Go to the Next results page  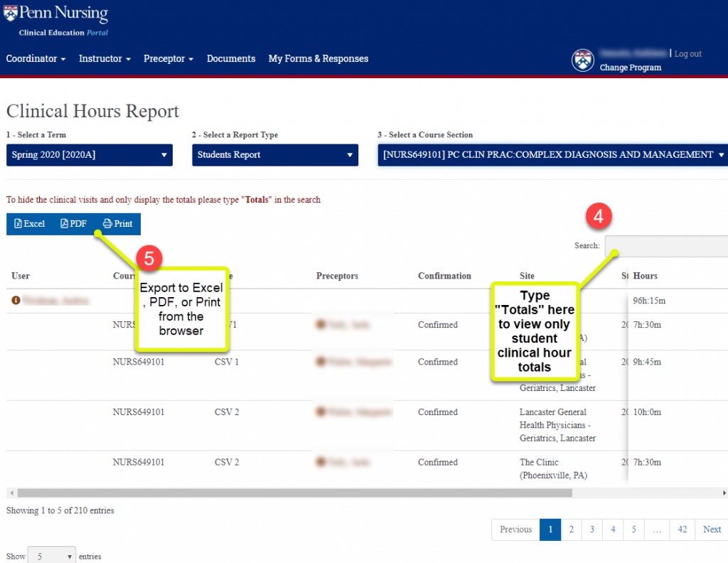[x=712, y=530]
